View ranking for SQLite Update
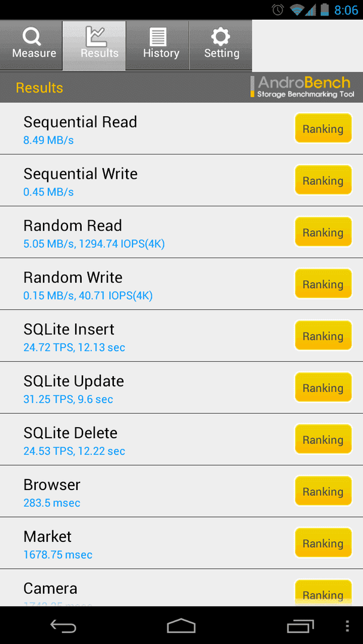363x644 pixels. pos(323,388)
